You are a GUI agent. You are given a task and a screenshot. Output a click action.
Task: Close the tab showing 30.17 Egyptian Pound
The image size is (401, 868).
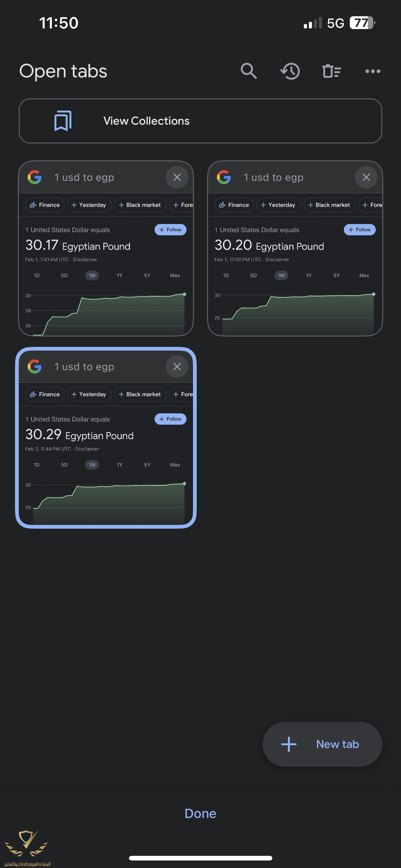pos(177,177)
